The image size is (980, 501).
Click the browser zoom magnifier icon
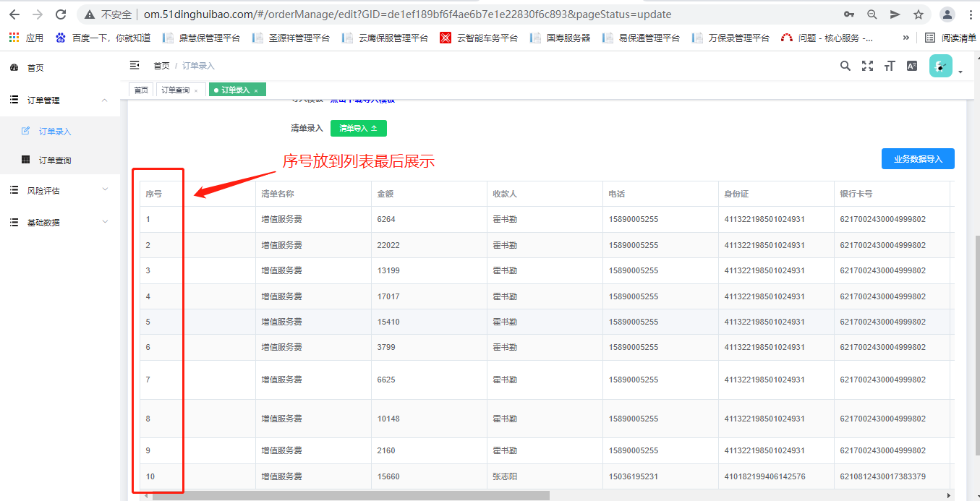point(872,14)
